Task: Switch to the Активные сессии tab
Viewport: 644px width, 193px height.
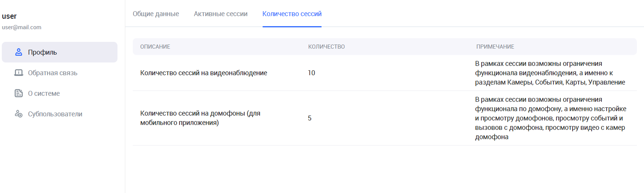Action: (221, 14)
